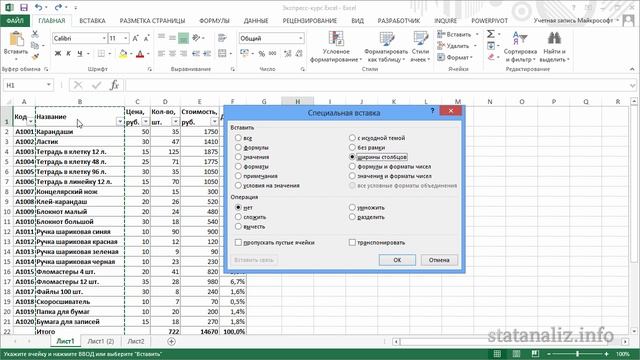Check 'пропускать пустые ячейки' checkbox

tap(238, 242)
